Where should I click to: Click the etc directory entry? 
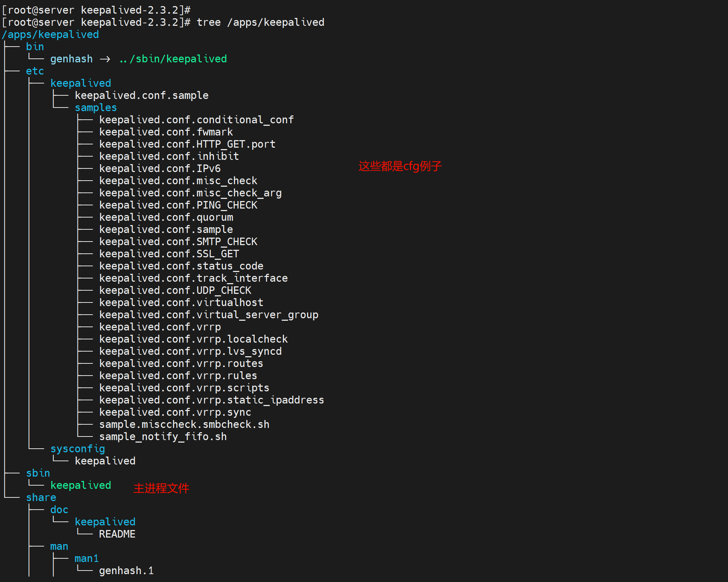click(x=35, y=71)
